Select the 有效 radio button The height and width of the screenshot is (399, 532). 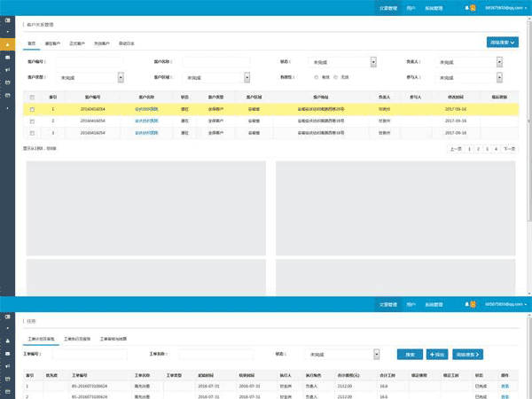[x=317, y=77]
